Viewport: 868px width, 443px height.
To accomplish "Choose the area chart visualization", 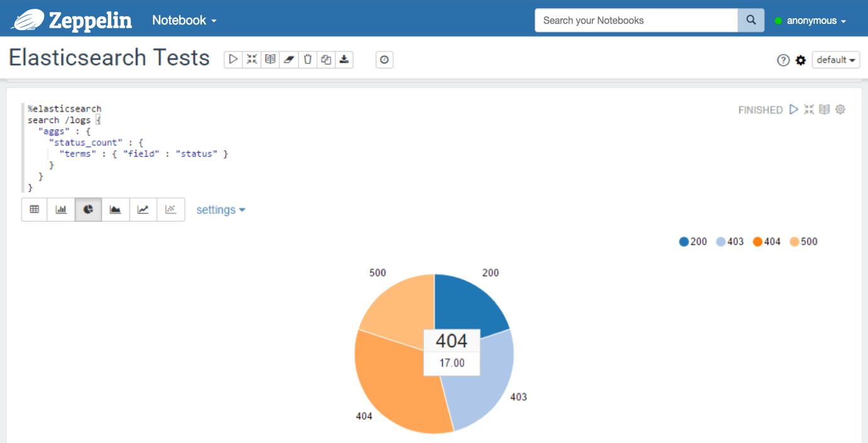I will tap(115, 209).
